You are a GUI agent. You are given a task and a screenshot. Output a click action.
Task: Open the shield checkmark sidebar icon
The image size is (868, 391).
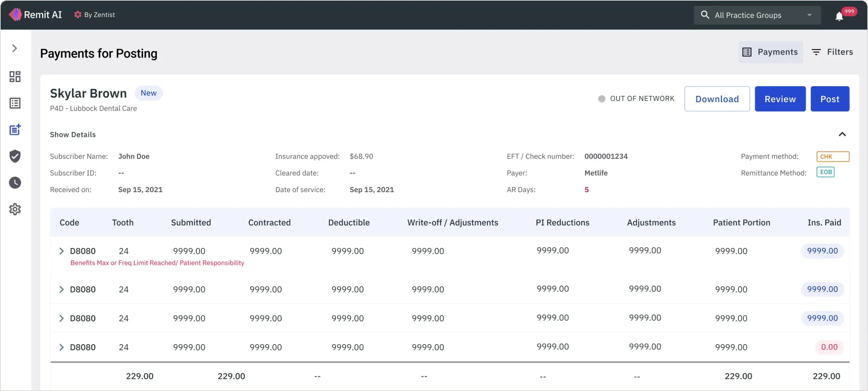(x=15, y=156)
